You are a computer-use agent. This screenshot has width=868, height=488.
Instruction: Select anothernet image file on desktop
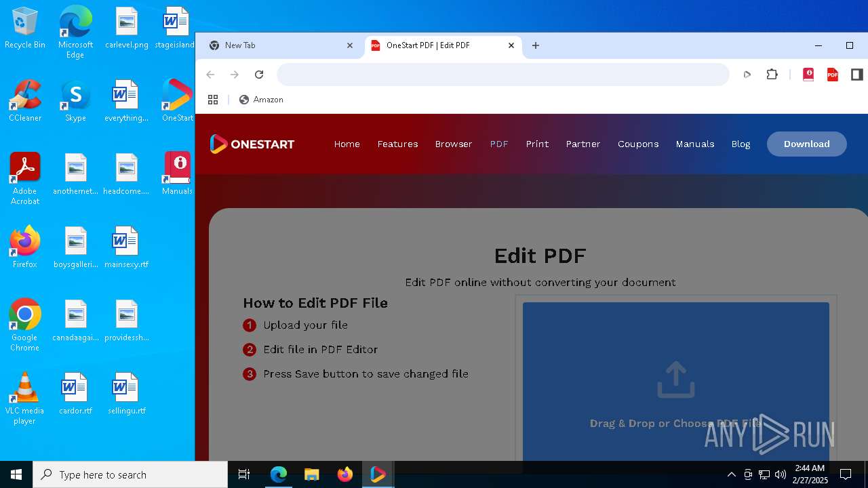pyautogui.click(x=75, y=175)
